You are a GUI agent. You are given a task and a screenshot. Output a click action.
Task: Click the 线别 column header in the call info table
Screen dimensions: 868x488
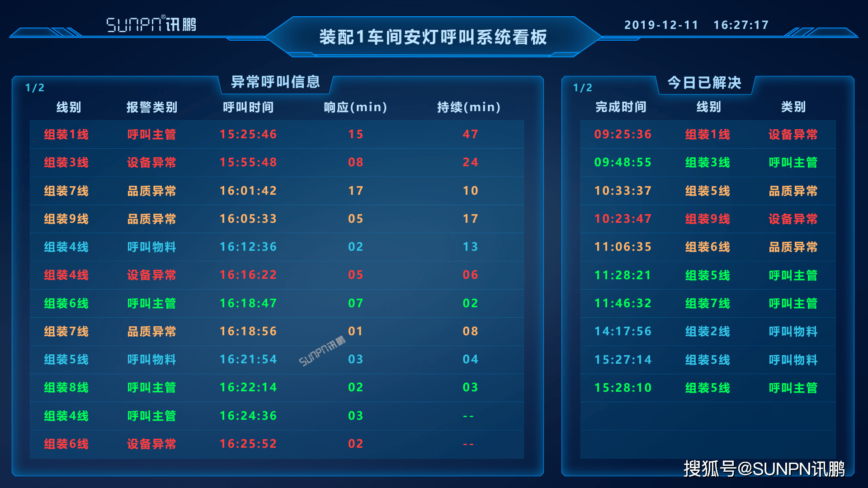click(69, 107)
